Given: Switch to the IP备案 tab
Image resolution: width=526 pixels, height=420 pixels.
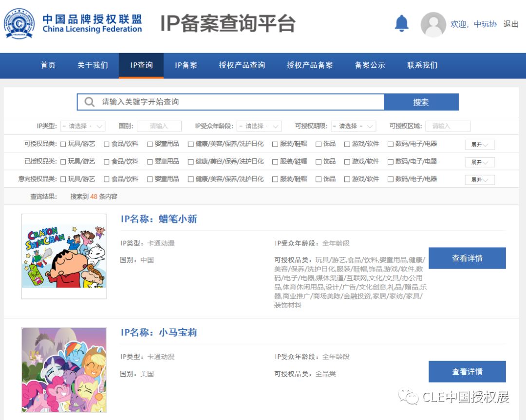Looking at the screenshot, I should click(186, 65).
